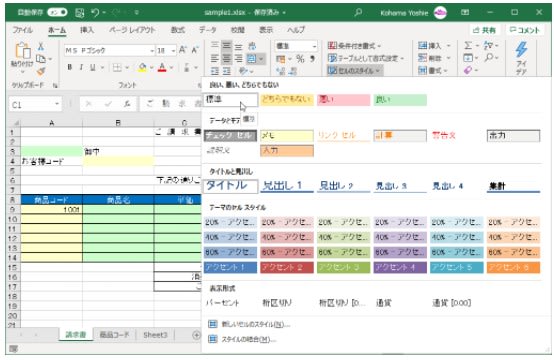Viewport: 554px width, 360px height.
Task: Click the Italic formatting icon
Action: click(x=81, y=67)
